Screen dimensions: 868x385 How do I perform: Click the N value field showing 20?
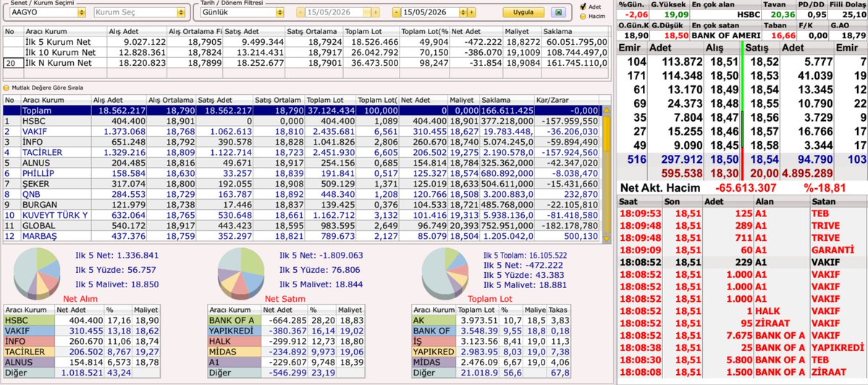pos(13,63)
